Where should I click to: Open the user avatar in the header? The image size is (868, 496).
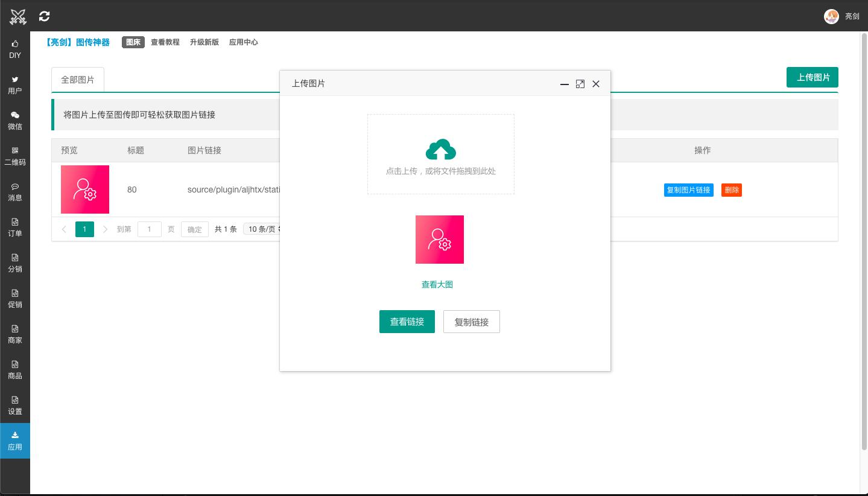point(831,16)
